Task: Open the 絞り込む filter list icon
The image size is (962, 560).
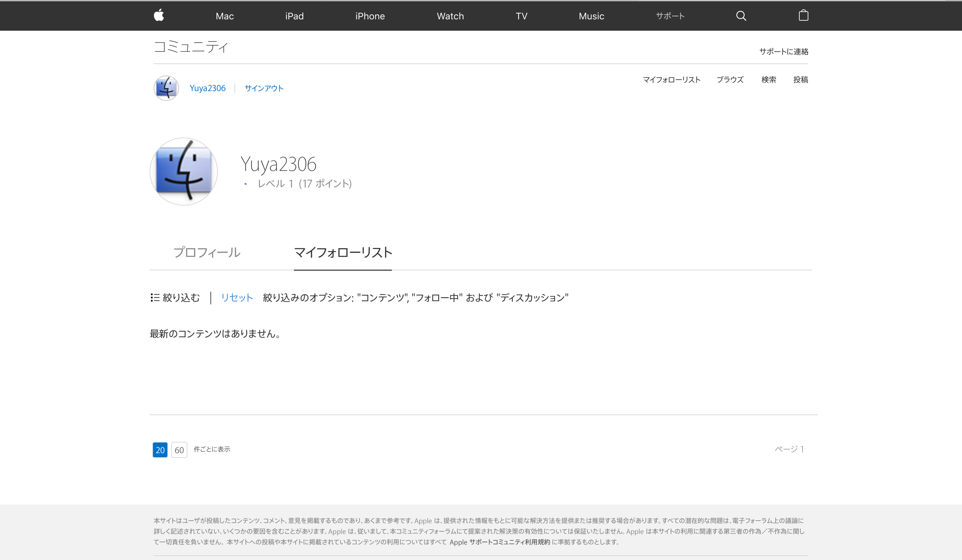Action: tap(155, 298)
